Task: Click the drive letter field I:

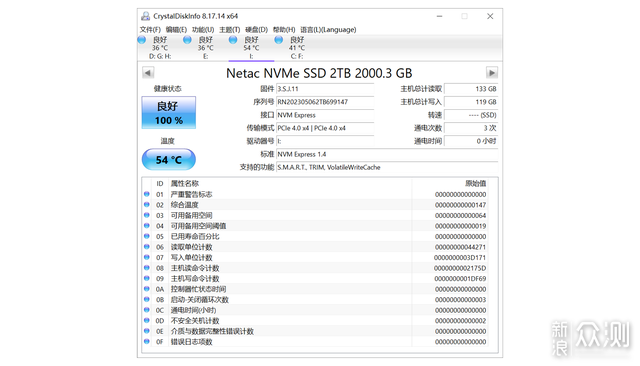Action: pos(325,141)
